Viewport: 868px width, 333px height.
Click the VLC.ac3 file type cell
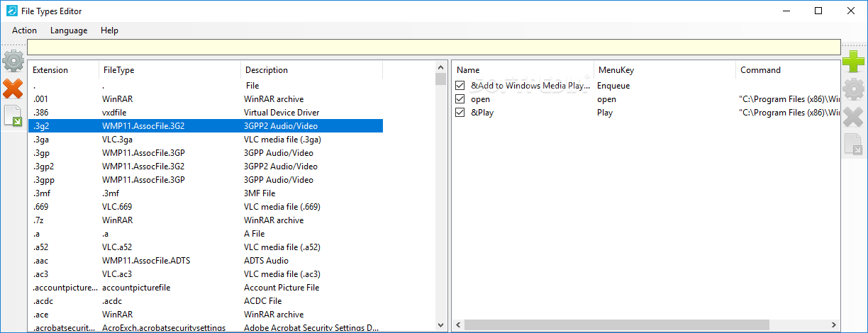pos(118,274)
